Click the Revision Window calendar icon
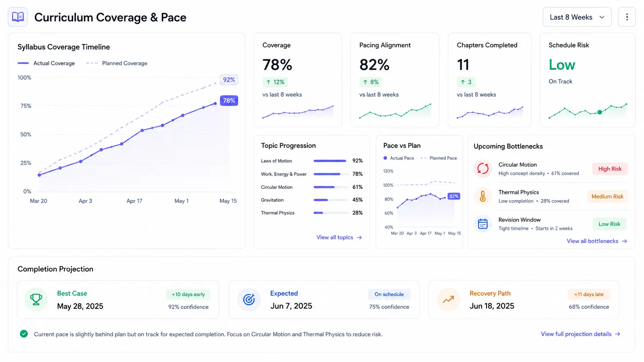Viewport: 644px width, 362px height. point(483,224)
